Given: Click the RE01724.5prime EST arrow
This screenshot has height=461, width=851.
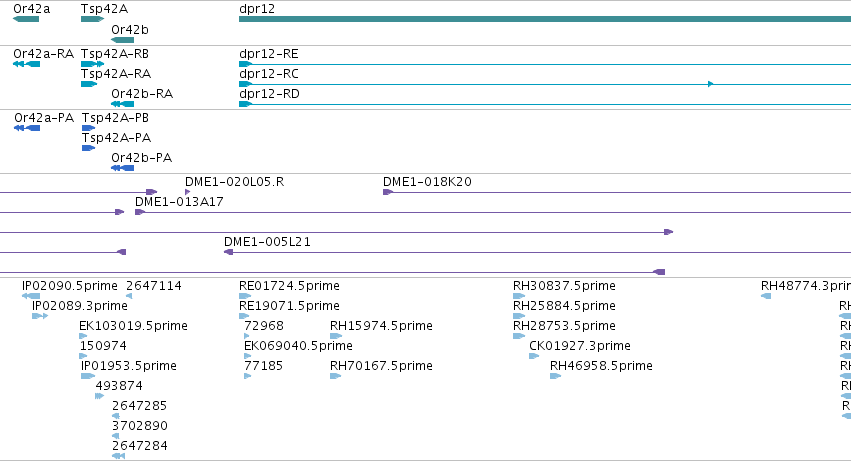Looking at the screenshot, I should [x=245, y=296].
